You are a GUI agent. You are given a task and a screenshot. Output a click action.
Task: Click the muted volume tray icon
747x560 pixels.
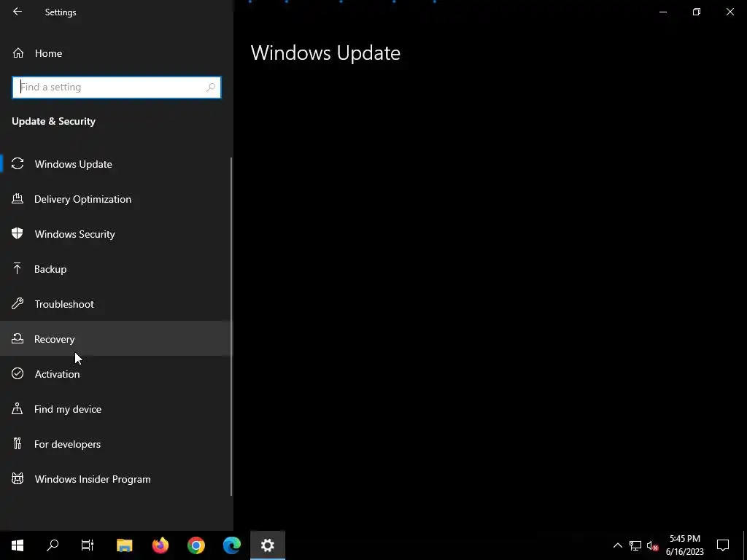coord(653,545)
